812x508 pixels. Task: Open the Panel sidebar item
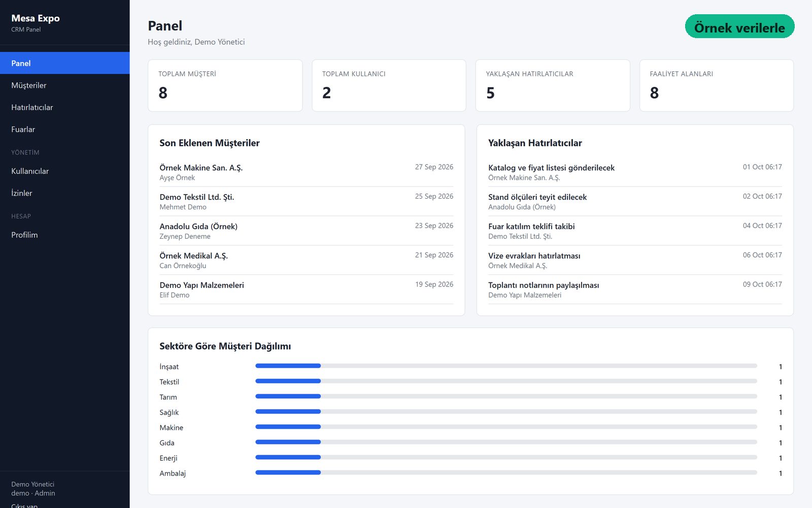64,63
